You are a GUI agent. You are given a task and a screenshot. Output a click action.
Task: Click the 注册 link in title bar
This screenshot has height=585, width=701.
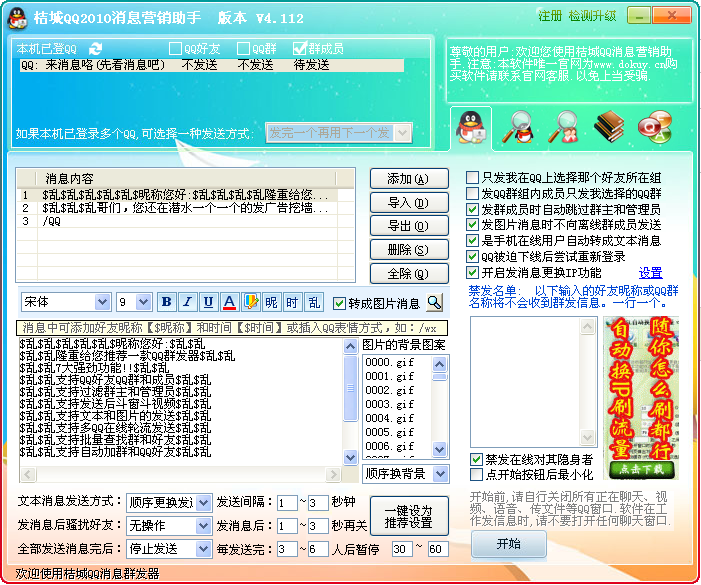point(550,16)
